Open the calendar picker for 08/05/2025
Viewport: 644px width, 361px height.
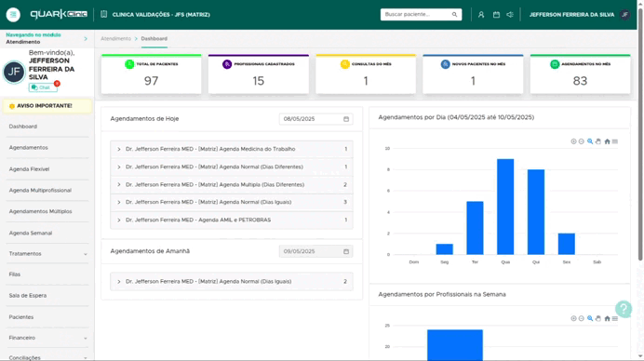tap(346, 119)
